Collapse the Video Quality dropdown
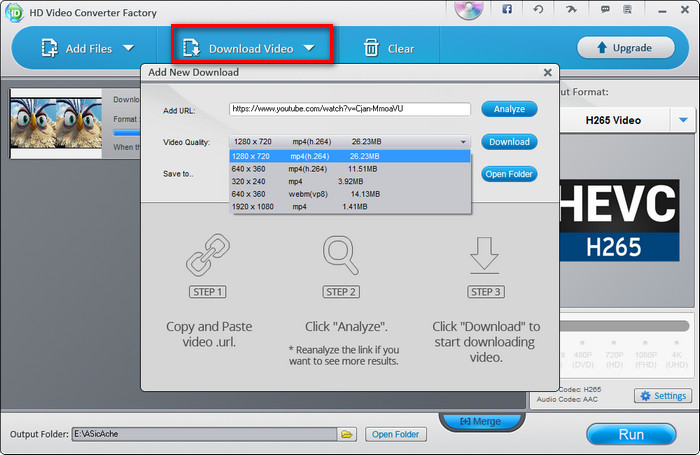The image size is (700, 455). pyautogui.click(x=463, y=142)
